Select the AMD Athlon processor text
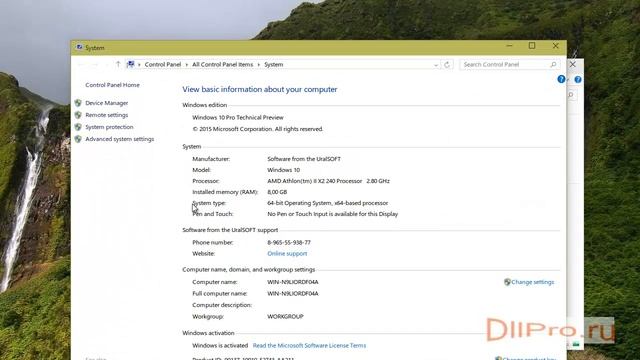Image resolution: width=640 pixels, height=360 pixels. pos(328,181)
